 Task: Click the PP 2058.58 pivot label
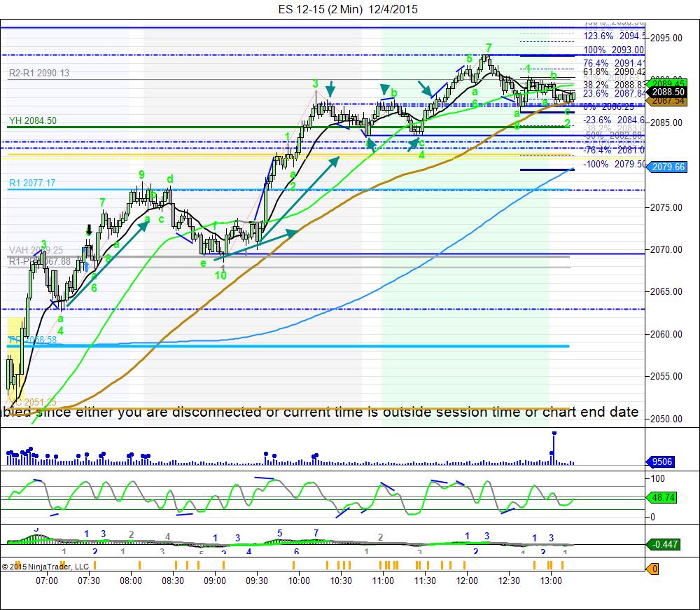(33, 340)
